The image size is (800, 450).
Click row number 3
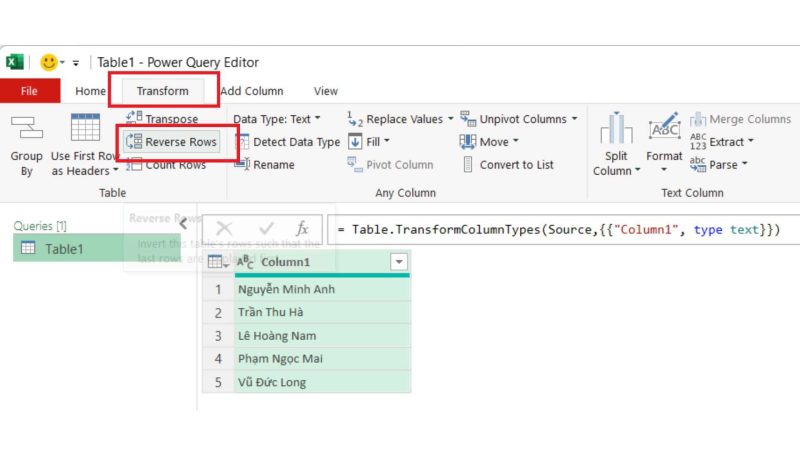[x=218, y=336]
